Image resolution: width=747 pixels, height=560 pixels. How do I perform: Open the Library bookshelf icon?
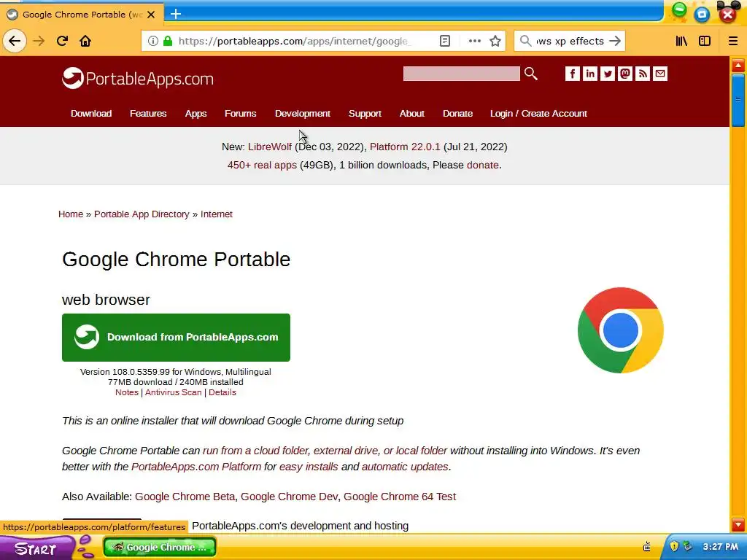pos(682,41)
